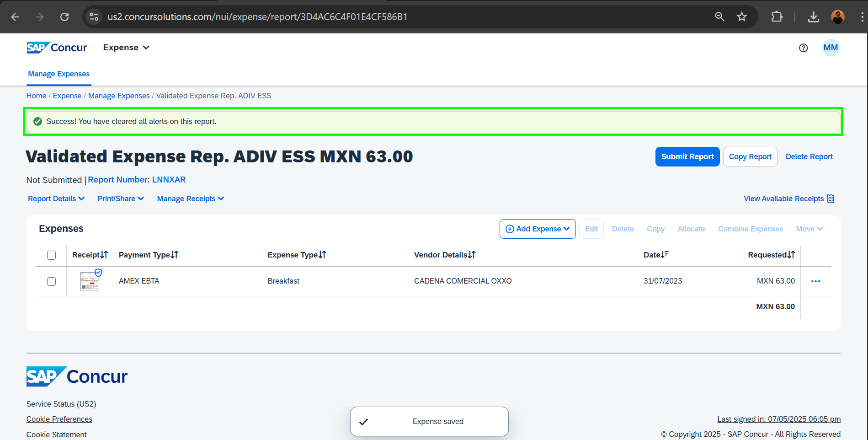Open site information icon in address bar

click(x=94, y=17)
